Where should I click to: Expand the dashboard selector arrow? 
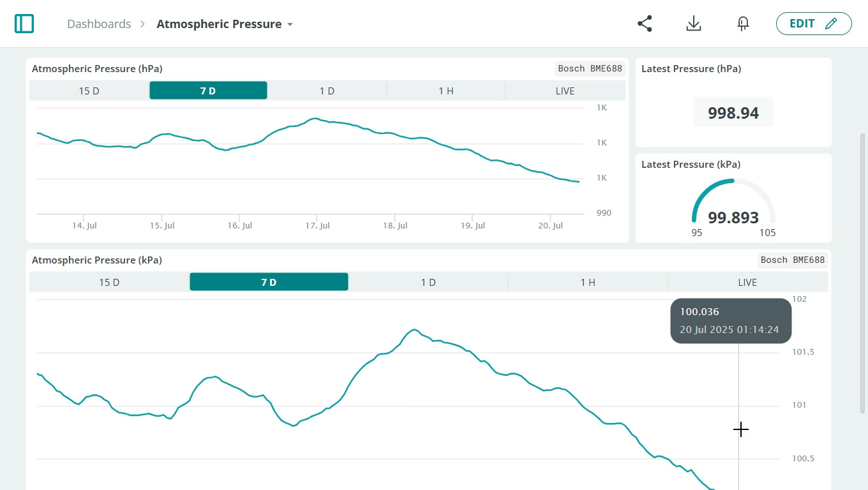(x=290, y=24)
